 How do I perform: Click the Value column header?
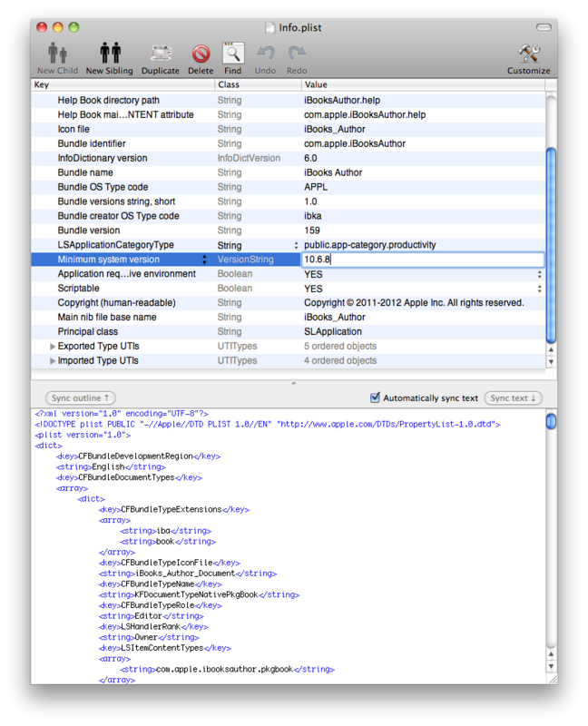[x=423, y=84]
